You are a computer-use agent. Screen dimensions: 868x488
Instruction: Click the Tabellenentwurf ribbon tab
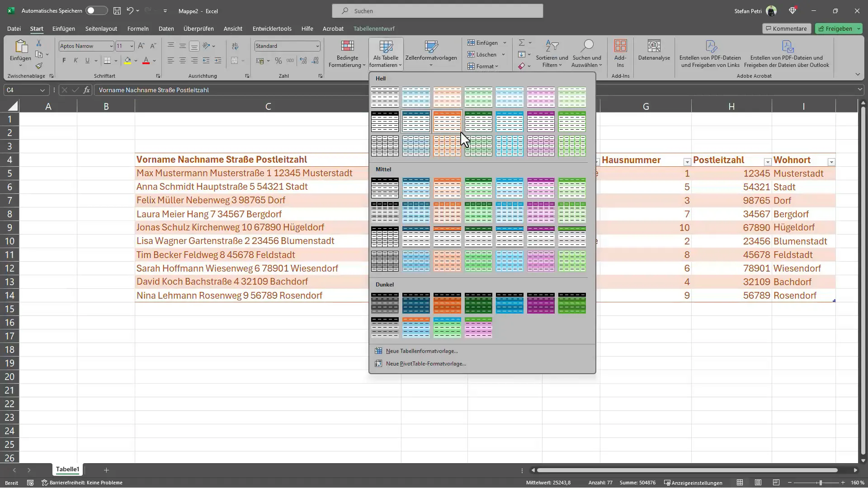[x=374, y=28]
